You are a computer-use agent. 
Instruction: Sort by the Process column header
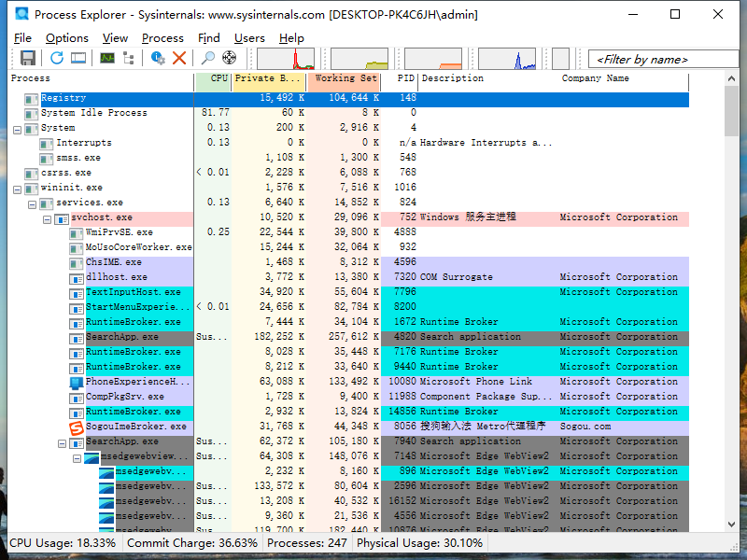(x=101, y=81)
